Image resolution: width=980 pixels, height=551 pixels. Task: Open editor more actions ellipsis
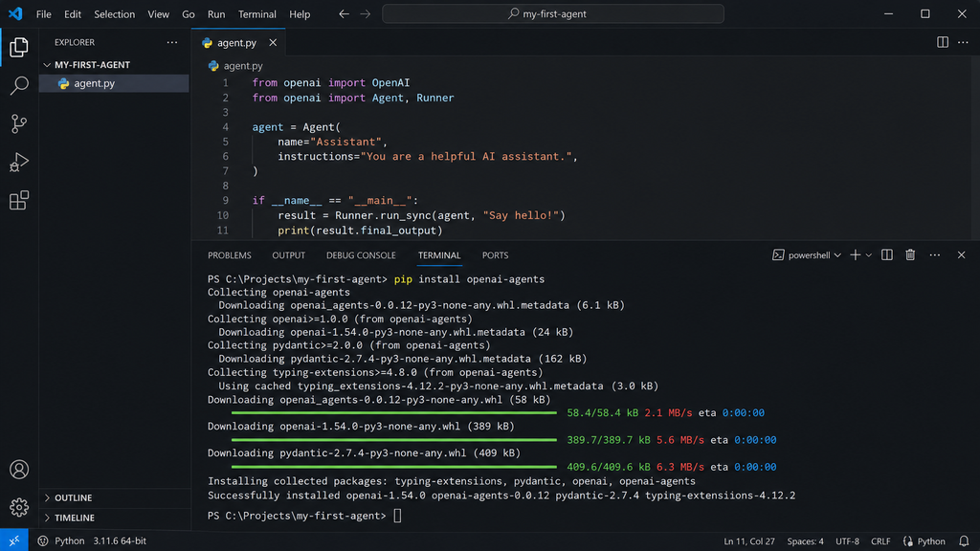[x=963, y=42]
